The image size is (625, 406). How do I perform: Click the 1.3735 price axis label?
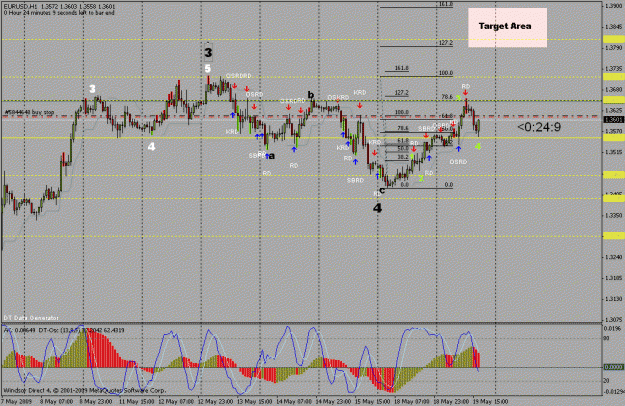613,69
